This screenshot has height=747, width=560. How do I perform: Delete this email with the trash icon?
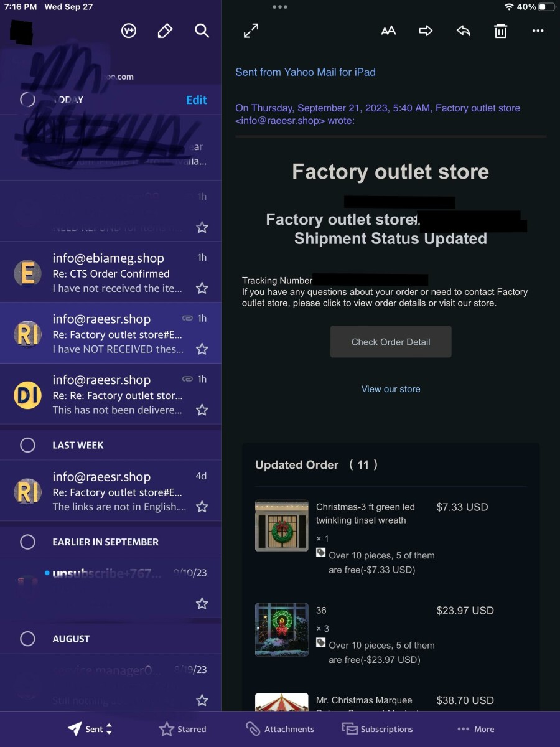tap(500, 31)
